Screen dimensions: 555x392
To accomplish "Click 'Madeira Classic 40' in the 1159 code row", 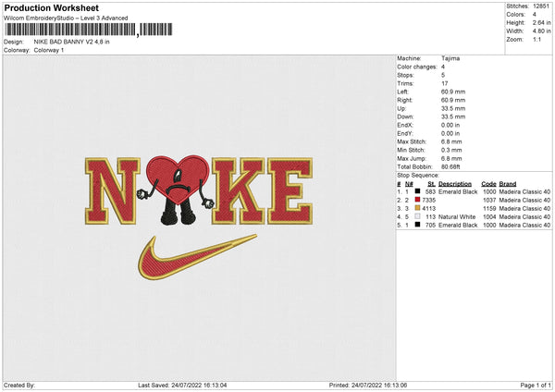I will tap(524, 208).
